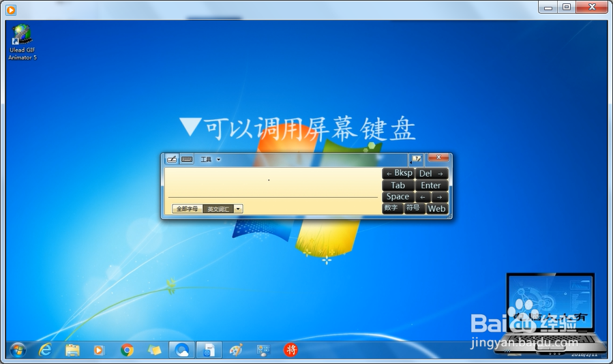
Task: Select the 英文词汇 recognition mode
Action: [x=218, y=209]
